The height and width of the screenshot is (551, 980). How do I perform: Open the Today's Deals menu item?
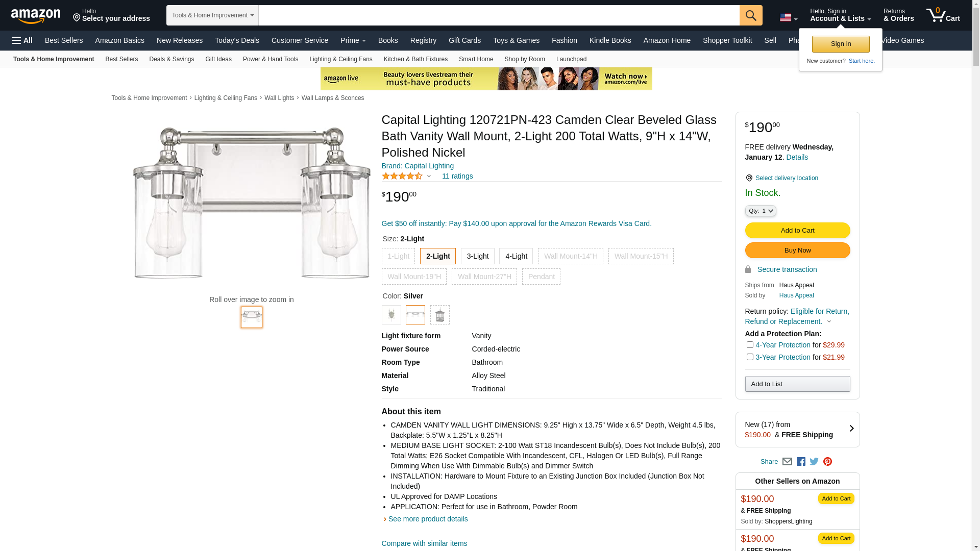pos(237,40)
